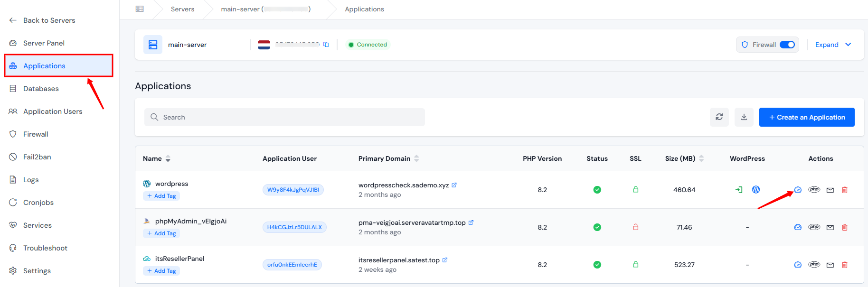The width and height of the screenshot is (868, 287).
Task: Open itsresellerpanel.satest.top external link icon
Action: [445, 260]
